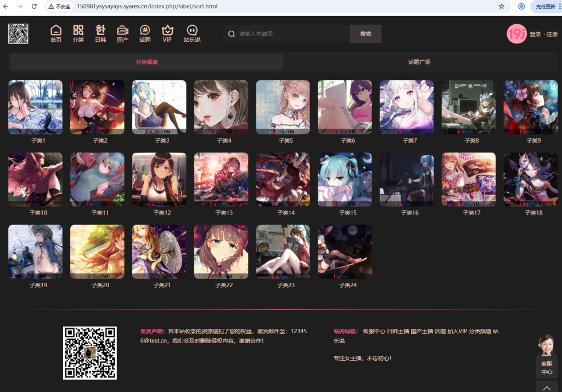Click the 免责声明 label text

[152, 331]
